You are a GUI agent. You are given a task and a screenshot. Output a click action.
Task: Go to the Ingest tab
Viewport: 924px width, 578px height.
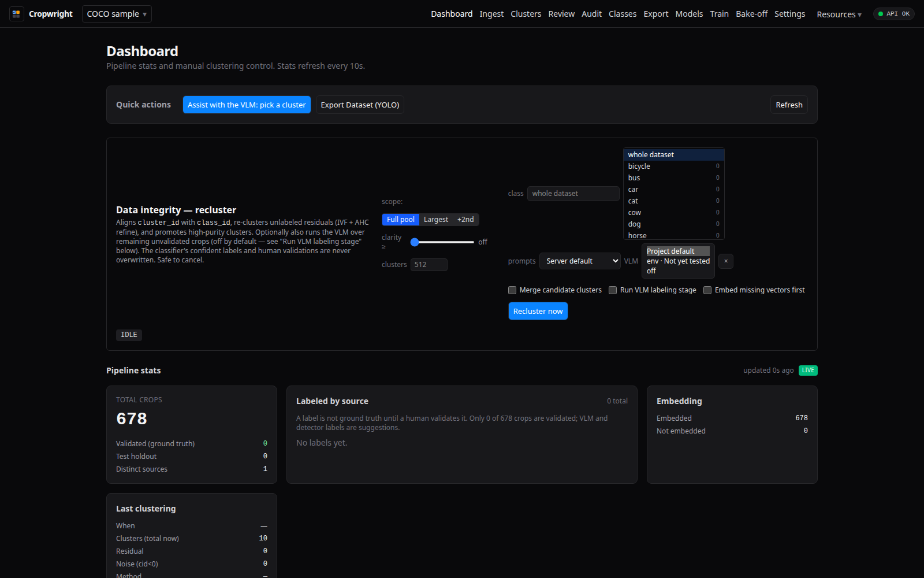491,14
